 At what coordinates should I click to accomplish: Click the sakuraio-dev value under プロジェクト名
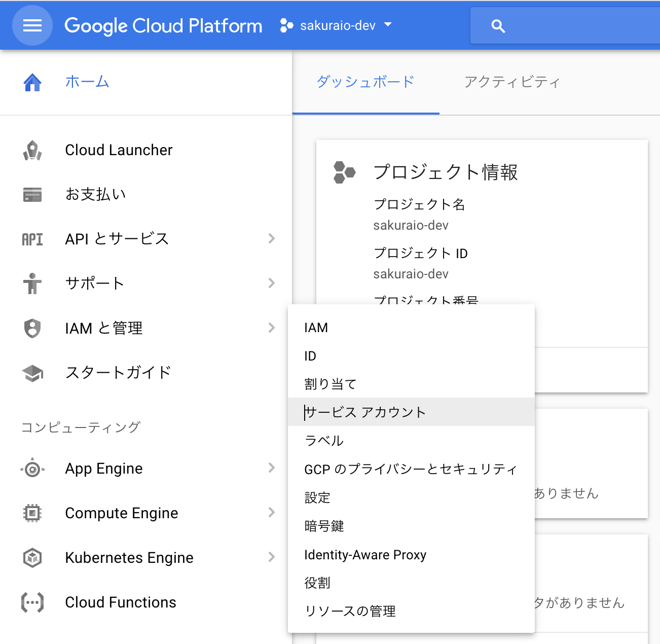click(411, 225)
